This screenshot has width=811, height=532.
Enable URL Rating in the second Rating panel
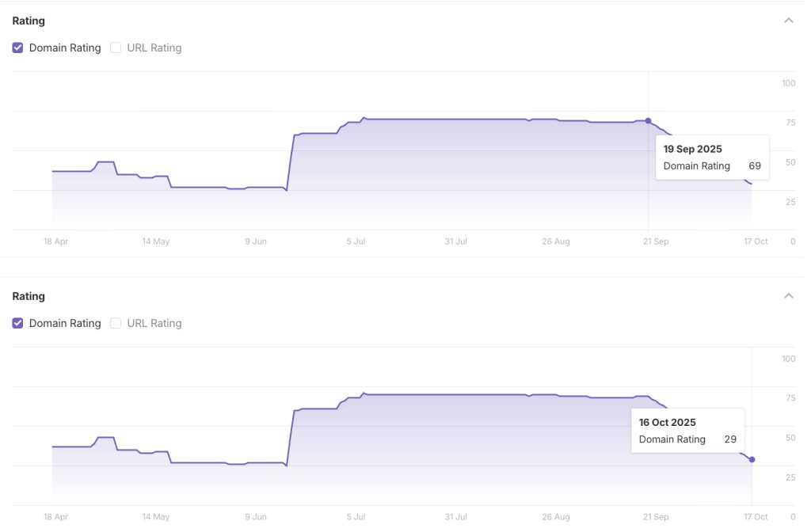click(116, 323)
